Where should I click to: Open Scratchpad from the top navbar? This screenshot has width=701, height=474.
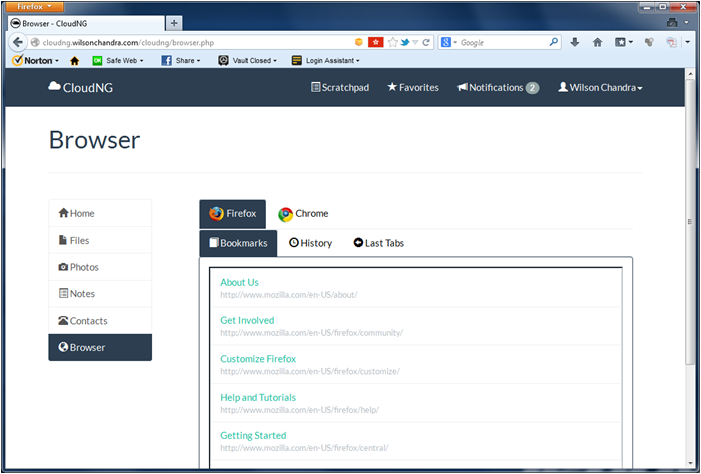pos(340,87)
